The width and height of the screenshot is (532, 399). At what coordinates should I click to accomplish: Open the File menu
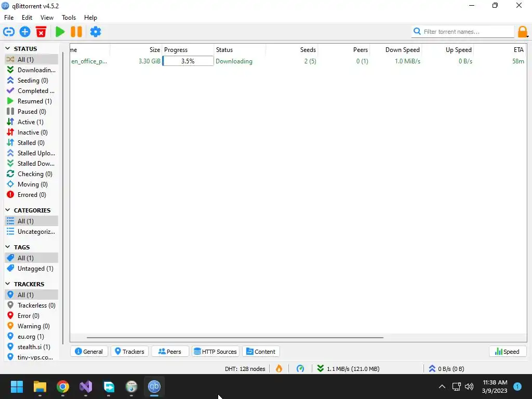pos(9,18)
